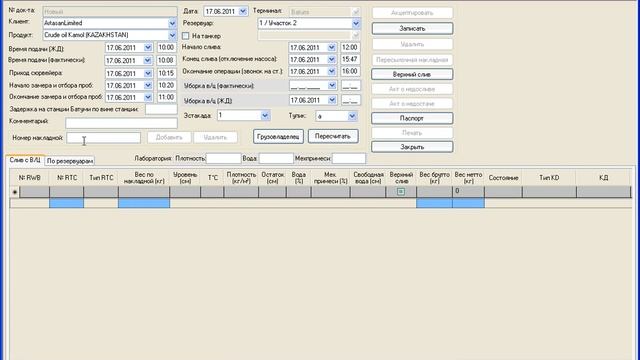This screenshot has height=360, width=640.
Task: Click the laboratory 'Мехпримеси' input field
Action: [x=349, y=158]
